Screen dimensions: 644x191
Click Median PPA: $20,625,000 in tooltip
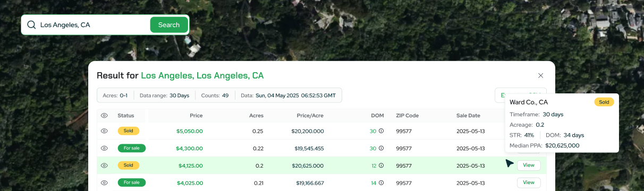pos(545,145)
